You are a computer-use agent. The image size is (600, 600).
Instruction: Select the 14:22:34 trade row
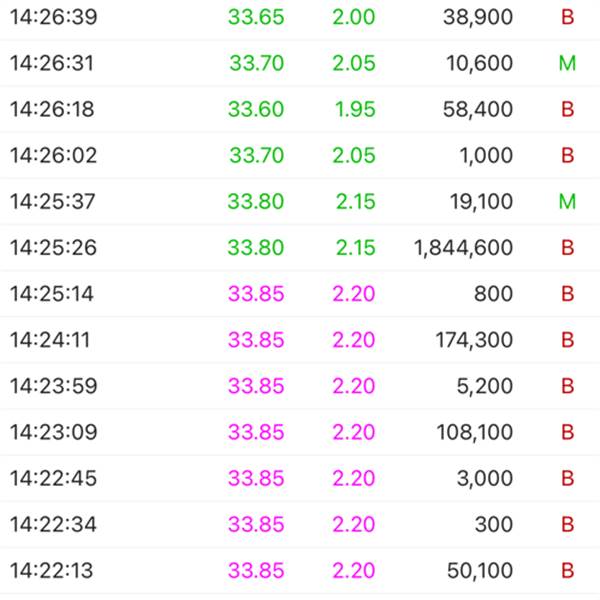click(x=300, y=524)
